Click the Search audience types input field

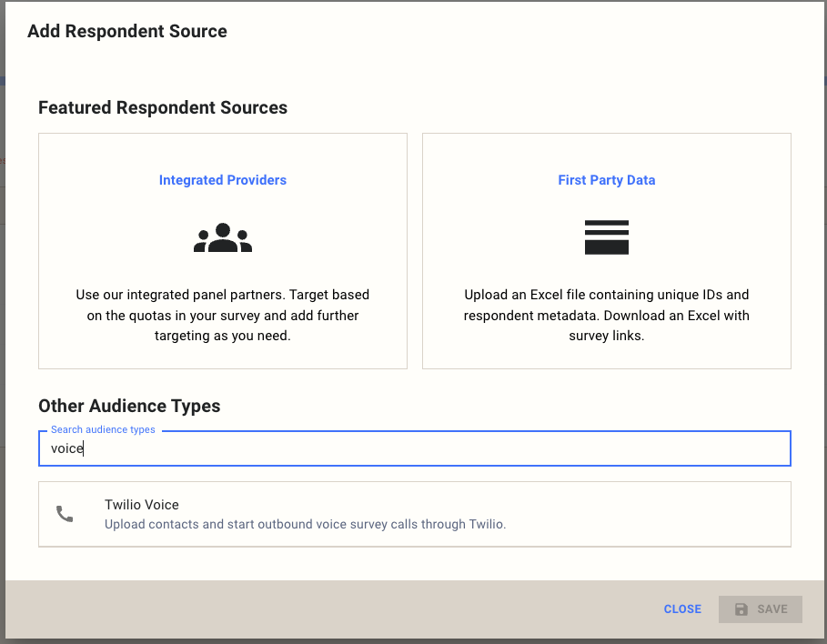click(x=414, y=448)
